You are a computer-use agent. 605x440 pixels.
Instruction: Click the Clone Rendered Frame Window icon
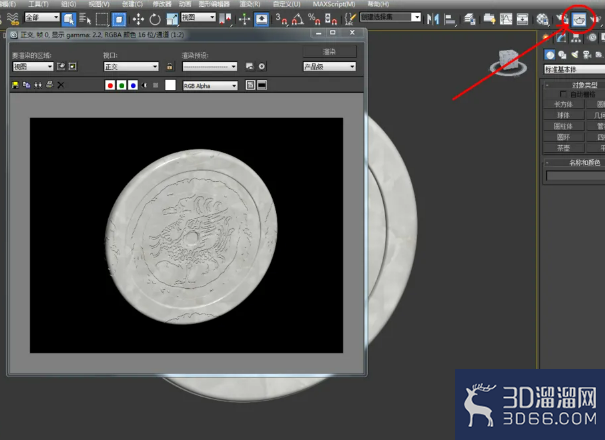pos(38,85)
